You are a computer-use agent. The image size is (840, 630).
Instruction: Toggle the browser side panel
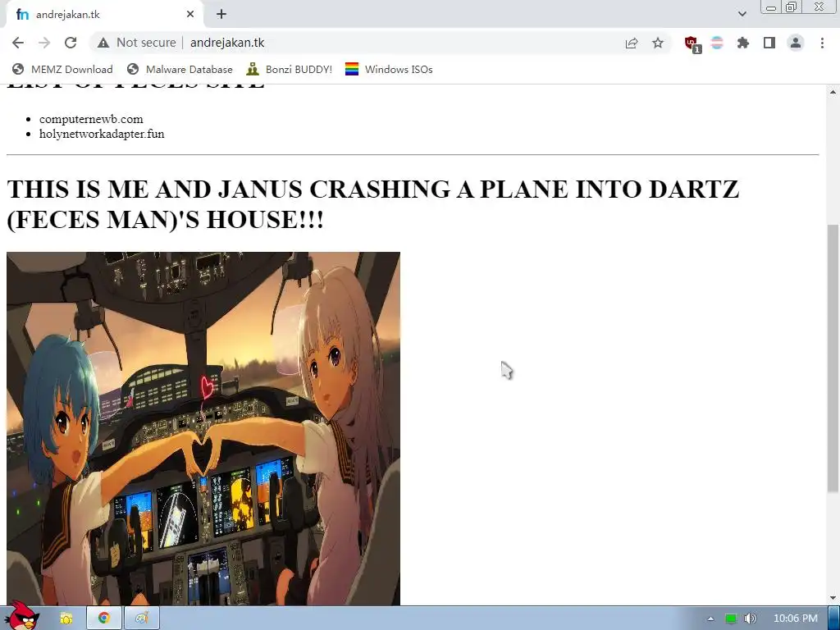pos(769,43)
